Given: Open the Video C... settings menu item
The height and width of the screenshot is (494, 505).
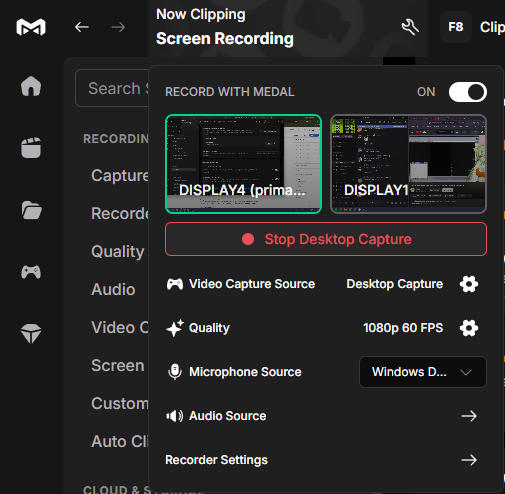Looking at the screenshot, I should 120,327.
